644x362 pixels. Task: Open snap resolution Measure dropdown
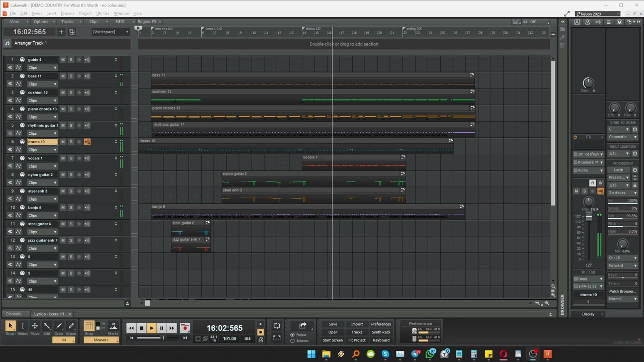pos(101,340)
